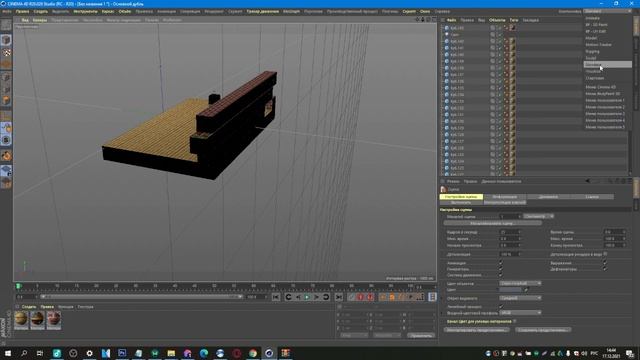640x360 pixels.
Task: Click the Сохранить предустановки button
Action: click(542, 330)
